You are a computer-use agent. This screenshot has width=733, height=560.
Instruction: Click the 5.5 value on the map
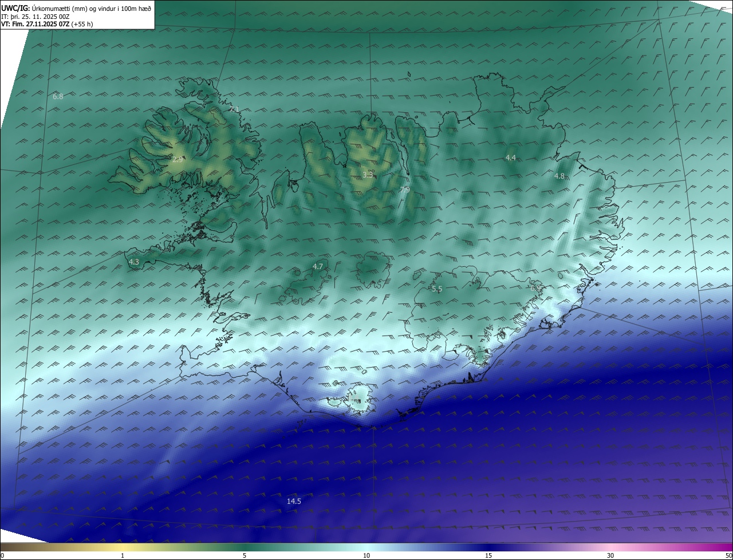pos(437,289)
